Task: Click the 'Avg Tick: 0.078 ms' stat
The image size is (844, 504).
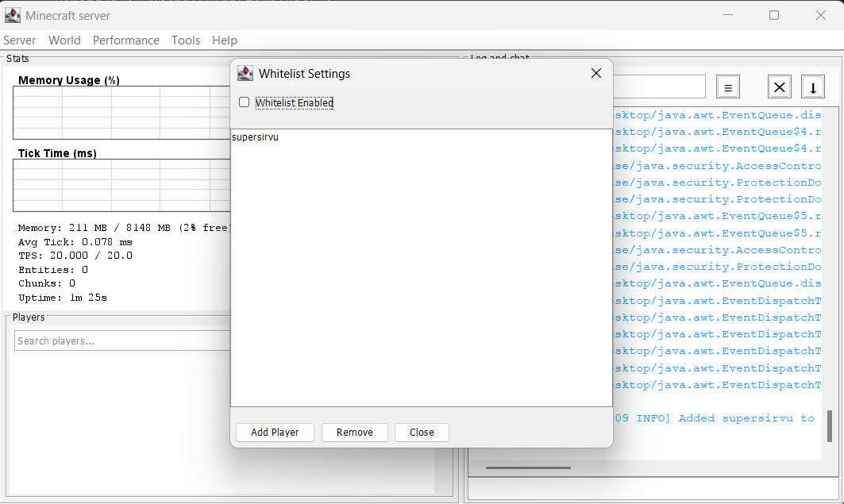Action: click(x=75, y=242)
